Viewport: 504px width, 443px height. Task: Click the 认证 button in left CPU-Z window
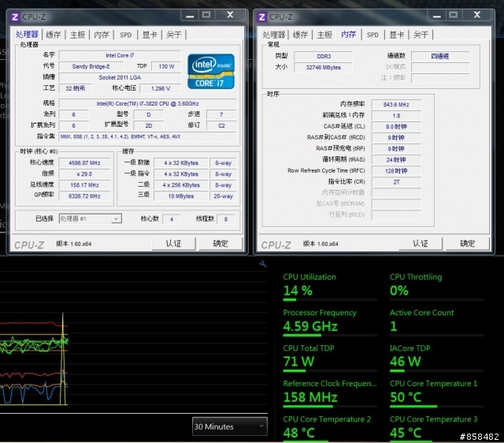(x=173, y=244)
